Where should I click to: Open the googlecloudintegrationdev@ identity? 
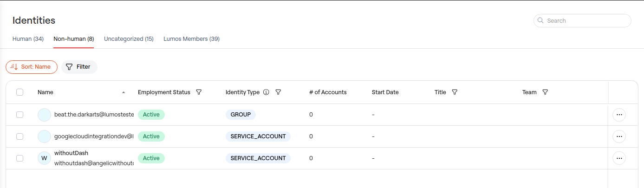point(94,136)
